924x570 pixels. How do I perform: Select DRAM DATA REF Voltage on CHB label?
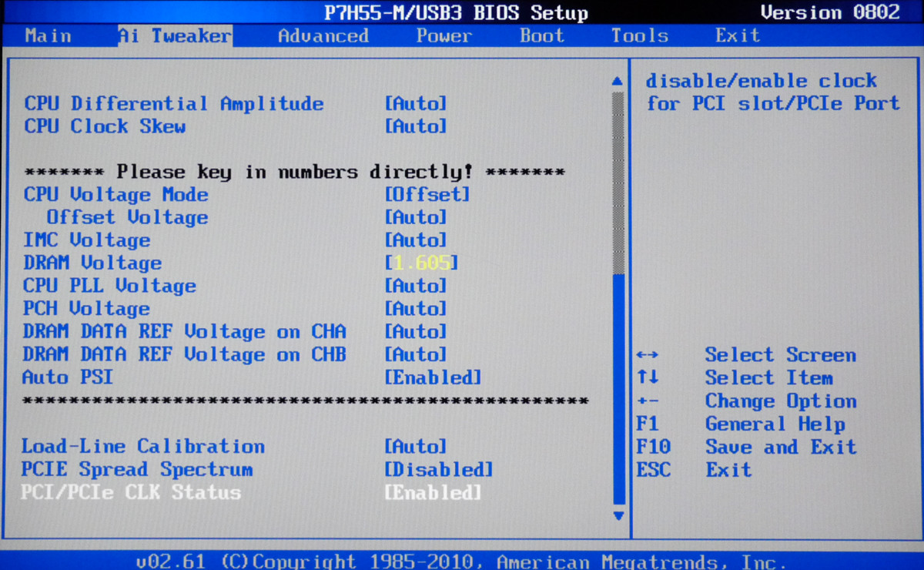[185, 354]
